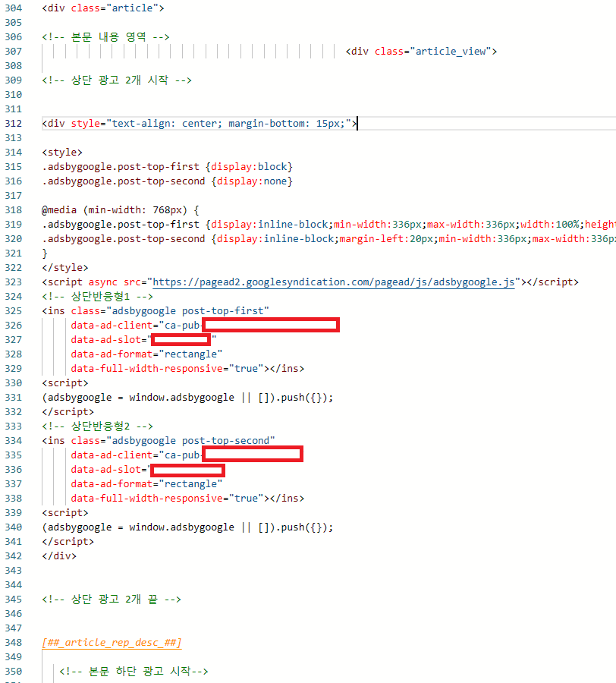Click the comment '상단 광고 2개 끝'

pos(112,600)
